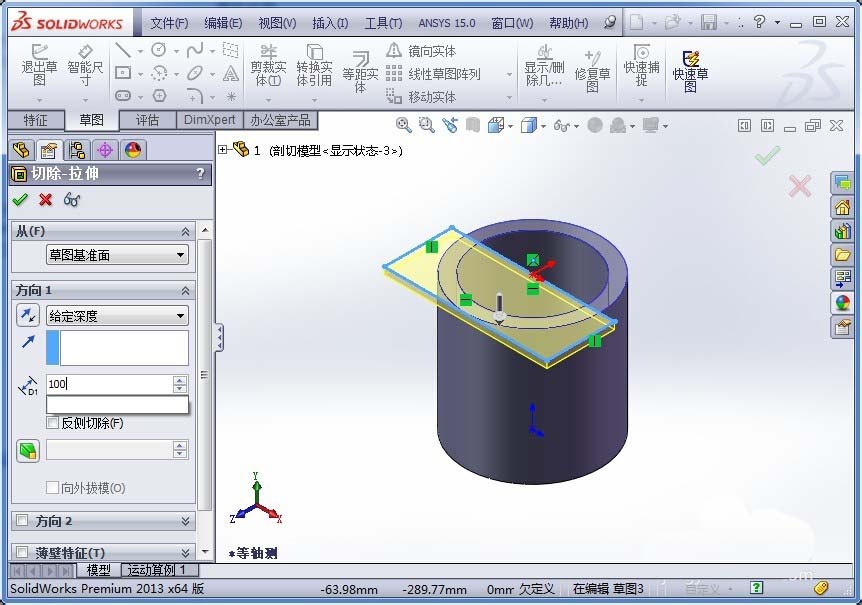Expand the 薄壁特征 section chevron
862x605 pixels.
point(186,552)
